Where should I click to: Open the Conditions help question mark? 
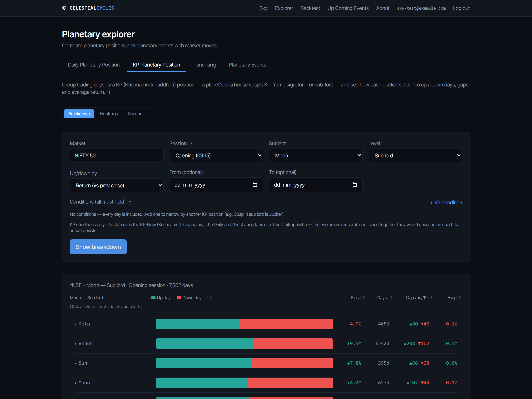(x=130, y=202)
